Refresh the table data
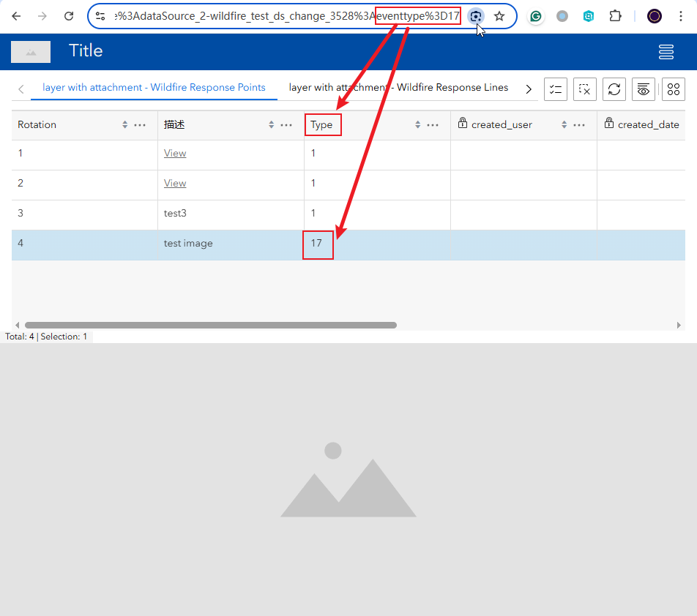 [x=614, y=89]
